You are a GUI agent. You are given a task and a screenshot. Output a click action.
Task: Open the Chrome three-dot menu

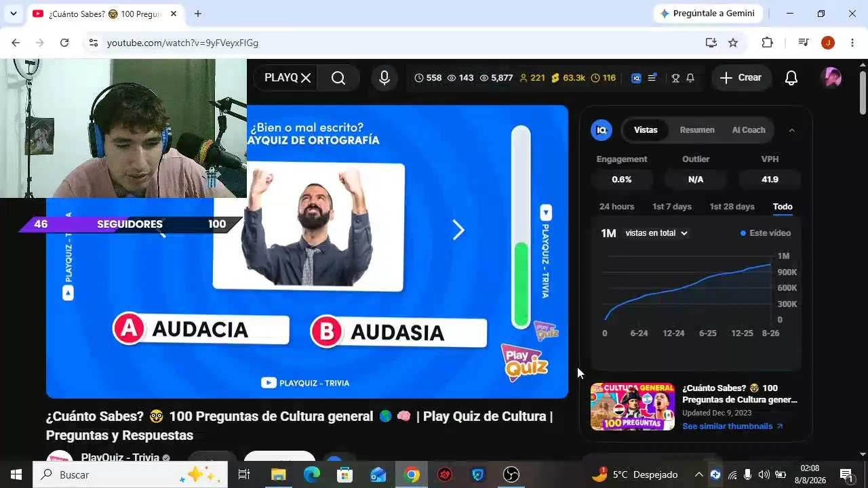(852, 43)
